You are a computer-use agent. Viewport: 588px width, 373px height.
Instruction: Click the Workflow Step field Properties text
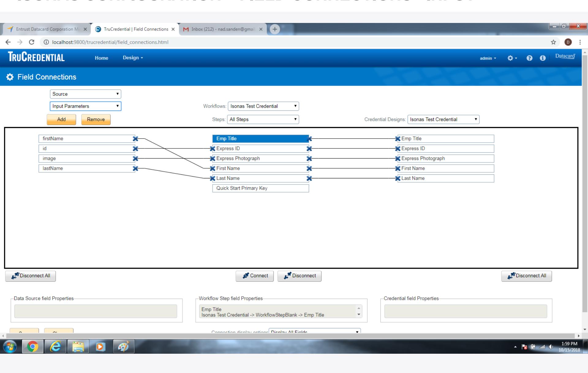[263, 312]
